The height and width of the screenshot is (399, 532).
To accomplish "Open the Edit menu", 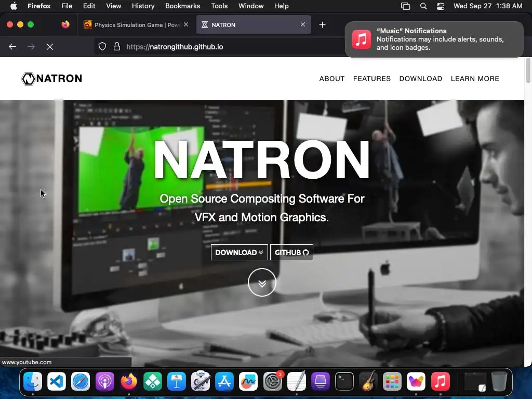I will [89, 6].
